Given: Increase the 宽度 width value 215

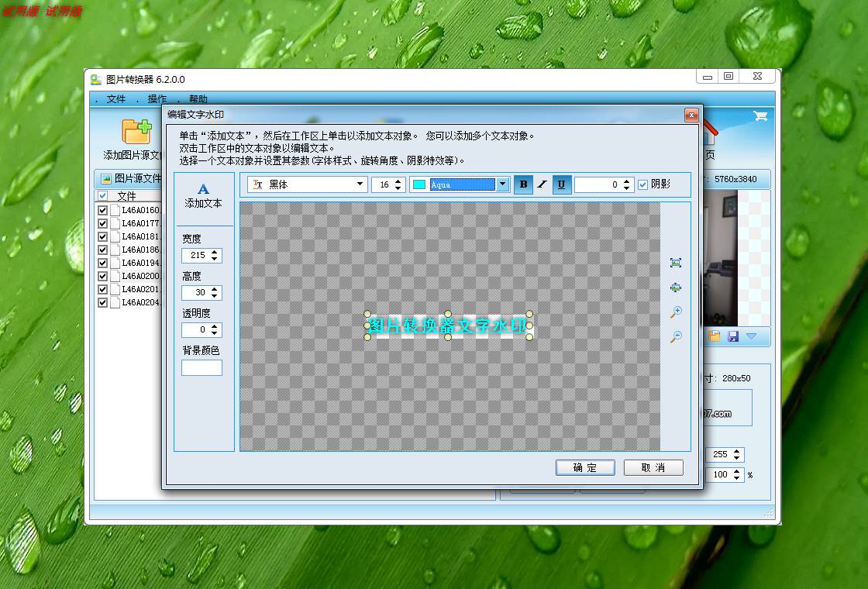Looking at the screenshot, I should pos(214,252).
